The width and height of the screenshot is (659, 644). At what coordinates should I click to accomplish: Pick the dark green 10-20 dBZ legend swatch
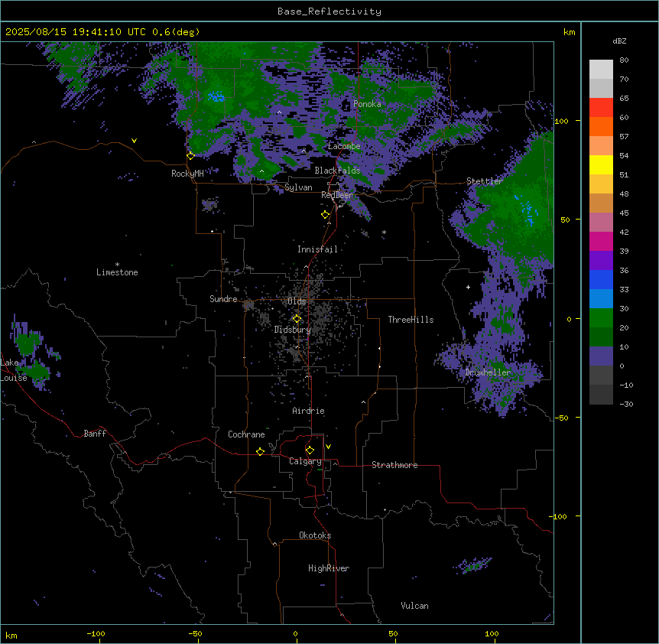(601, 337)
